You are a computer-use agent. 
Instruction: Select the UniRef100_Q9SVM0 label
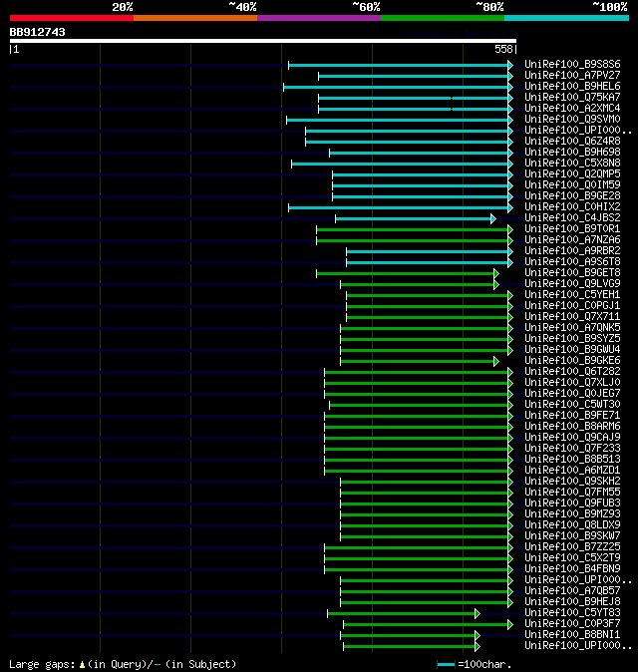(x=572, y=119)
